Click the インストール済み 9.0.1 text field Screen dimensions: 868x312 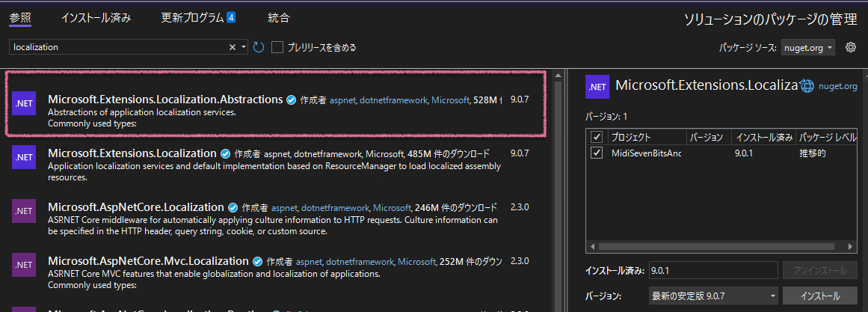point(713,271)
